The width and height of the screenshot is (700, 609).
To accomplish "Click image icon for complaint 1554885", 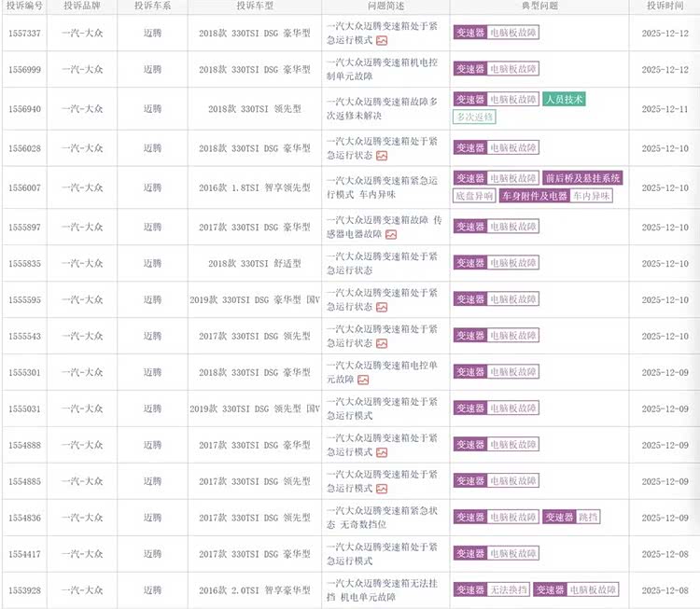I will coord(382,489).
